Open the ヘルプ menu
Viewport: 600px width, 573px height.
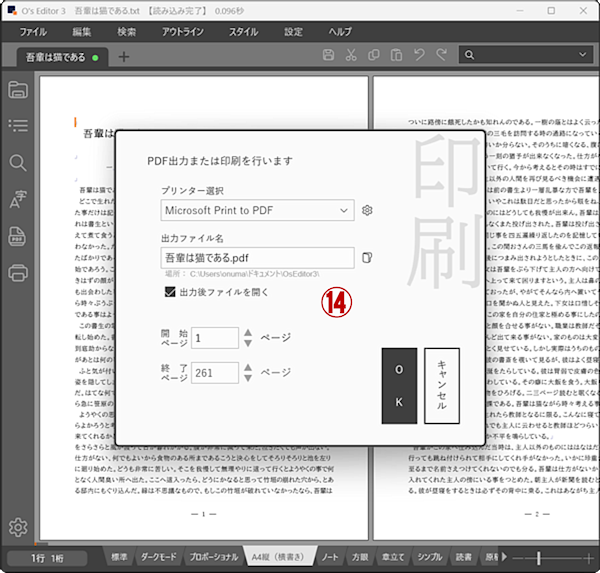(x=340, y=32)
